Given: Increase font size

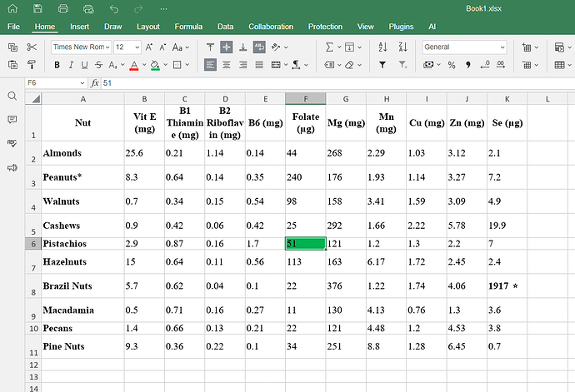Looking at the screenshot, I should [x=149, y=47].
